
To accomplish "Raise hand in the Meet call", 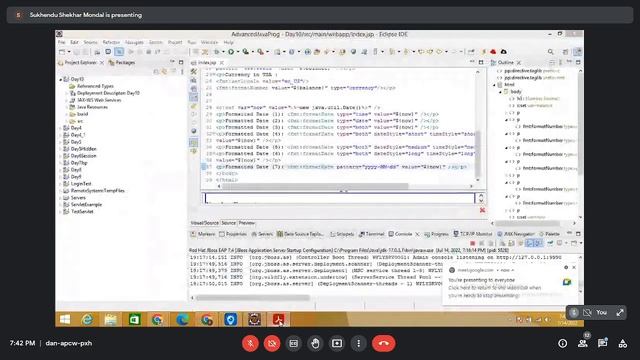I will pyautogui.click(x=315, y=343).
